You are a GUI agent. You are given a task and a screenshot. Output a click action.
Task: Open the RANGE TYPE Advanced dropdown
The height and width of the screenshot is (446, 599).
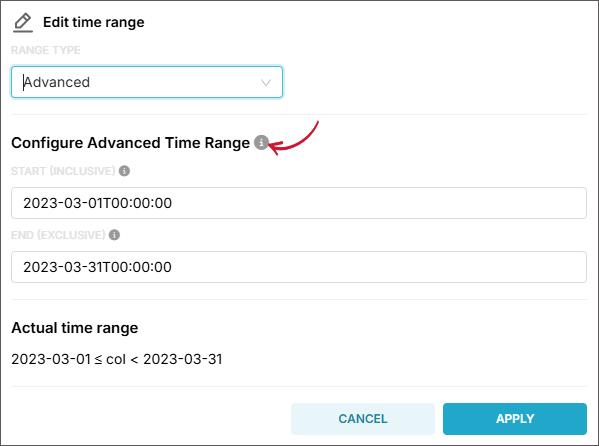point(147,82)
